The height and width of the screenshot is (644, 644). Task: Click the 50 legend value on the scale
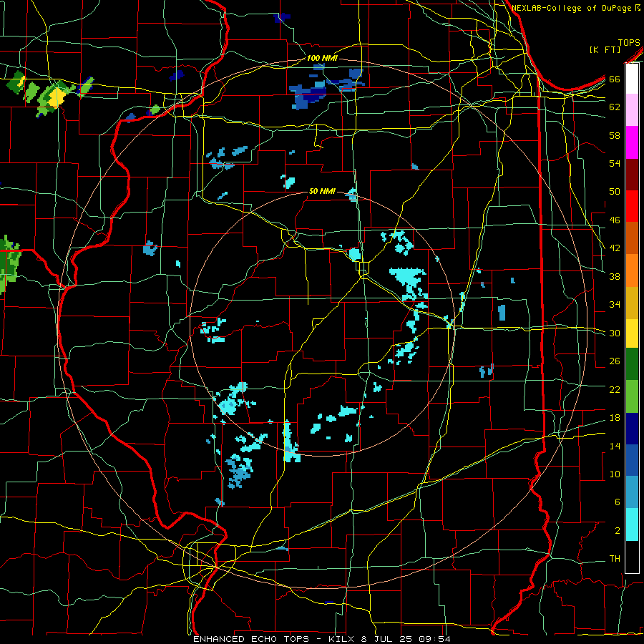click(x=615, y=192)
